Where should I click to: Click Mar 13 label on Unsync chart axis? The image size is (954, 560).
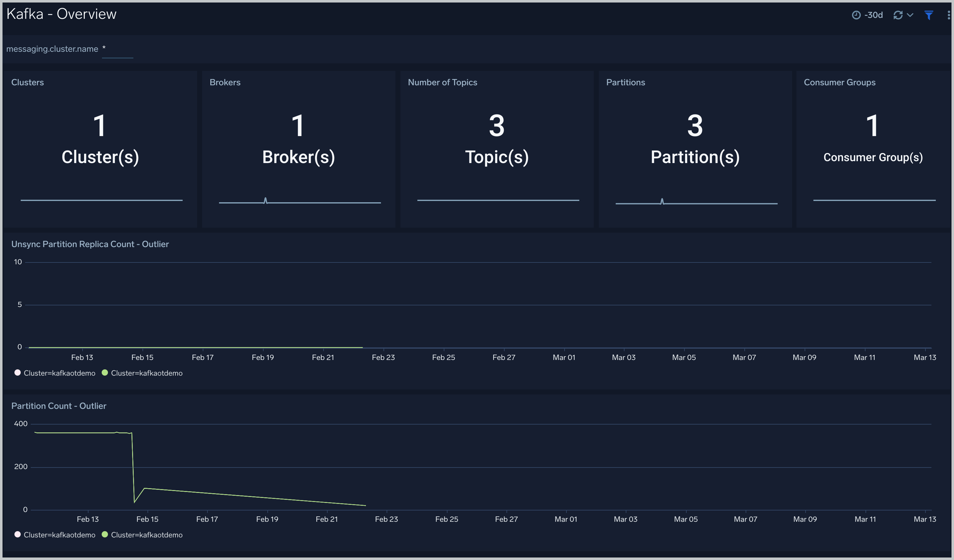[x=925, y=357]
